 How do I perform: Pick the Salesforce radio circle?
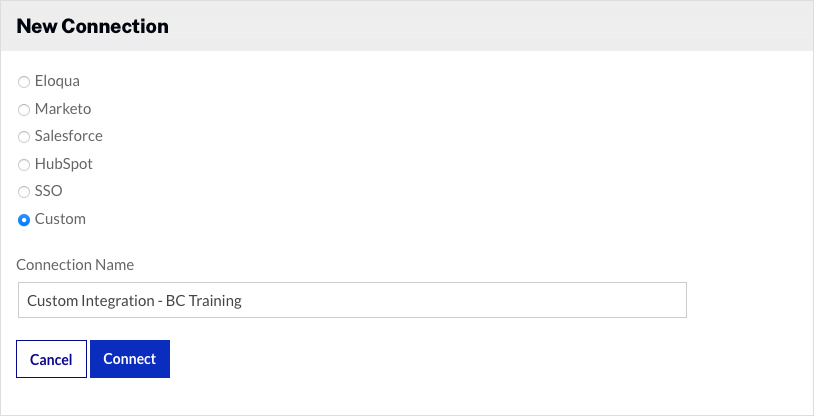(x=24, y=137)
